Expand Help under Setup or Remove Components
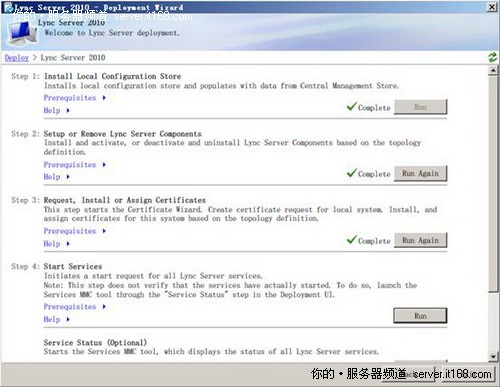 57,177
